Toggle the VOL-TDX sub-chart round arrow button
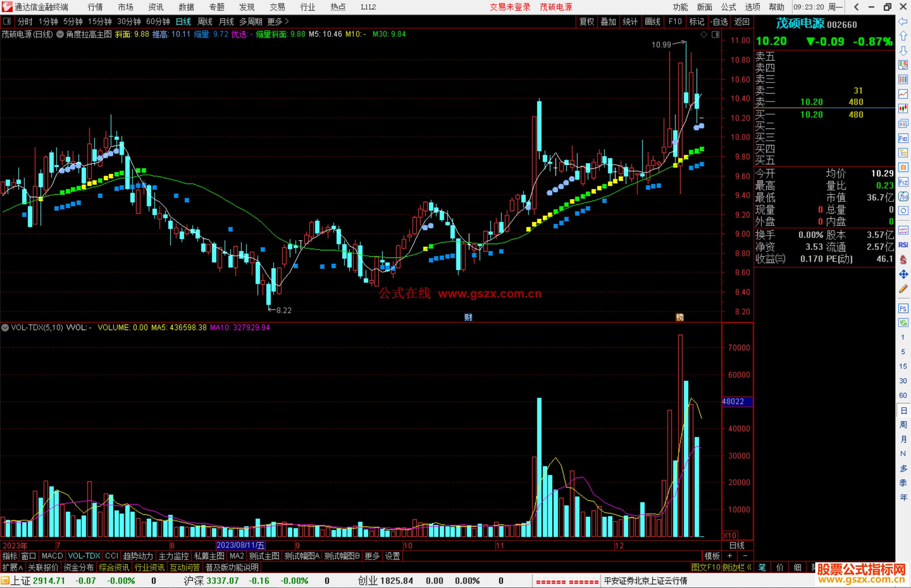 click(x=5, y=328)
